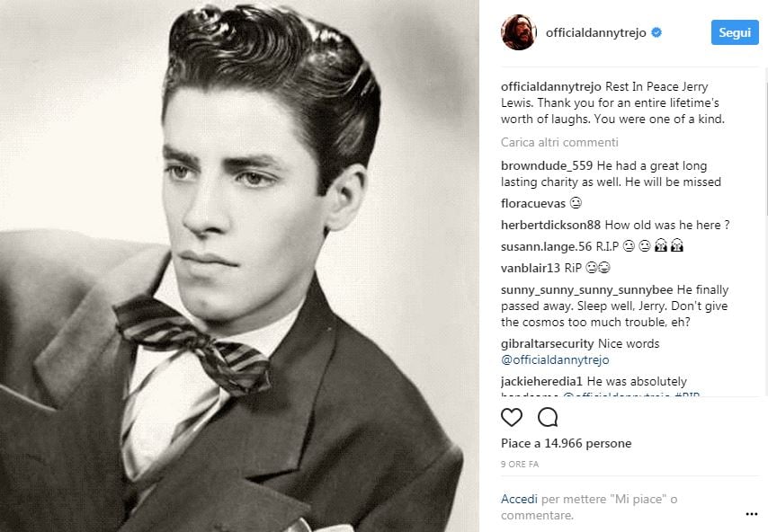Click the blue verified badge beside officialdannytrejo
The image size is (768, 532).
pyautogui.click(x=657, y=31)
